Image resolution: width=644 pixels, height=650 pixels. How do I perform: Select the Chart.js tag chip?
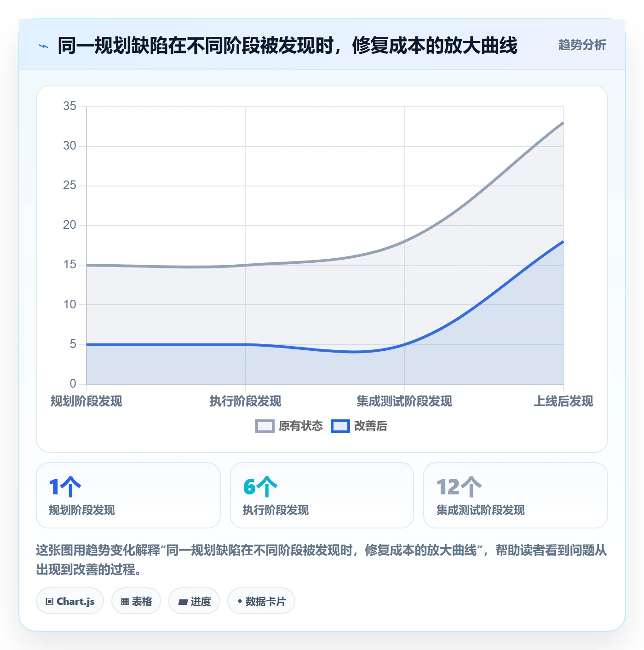coord(70,601)
